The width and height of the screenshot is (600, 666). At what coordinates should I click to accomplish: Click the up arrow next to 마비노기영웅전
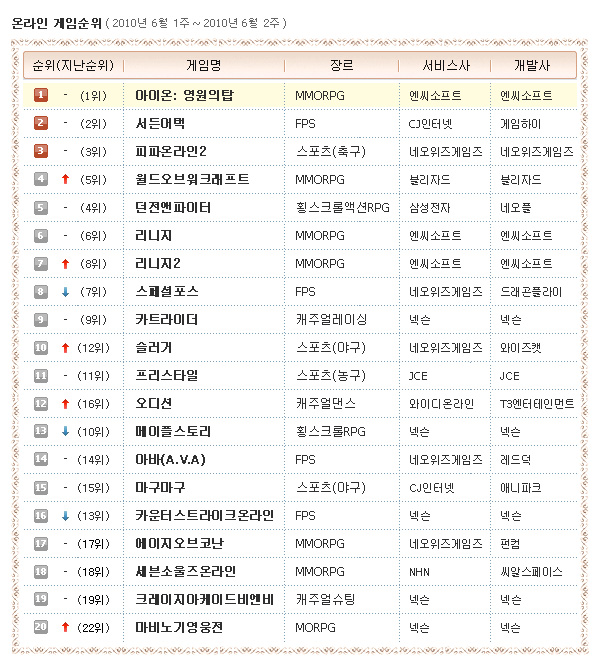coord(65,627)
